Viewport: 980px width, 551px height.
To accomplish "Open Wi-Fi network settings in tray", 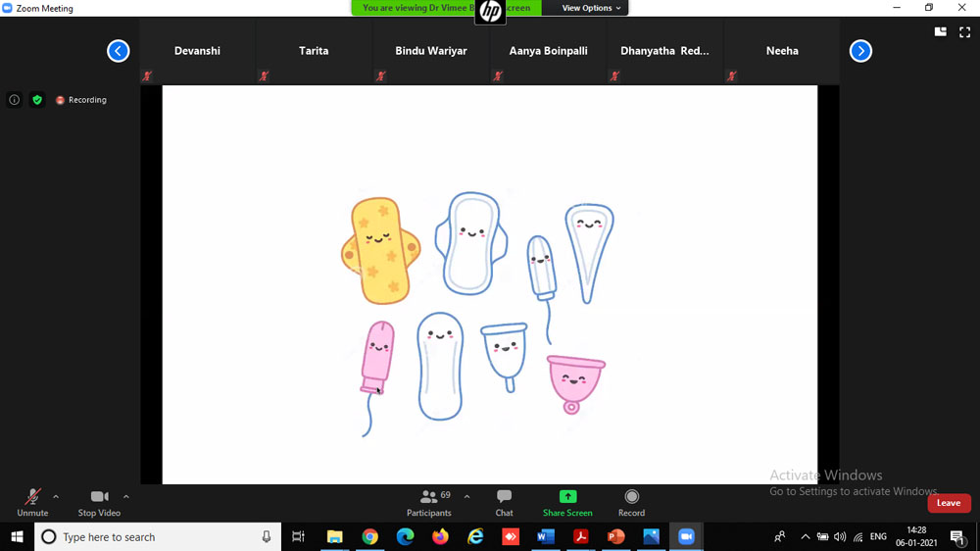I will click(x=858, y=536).
